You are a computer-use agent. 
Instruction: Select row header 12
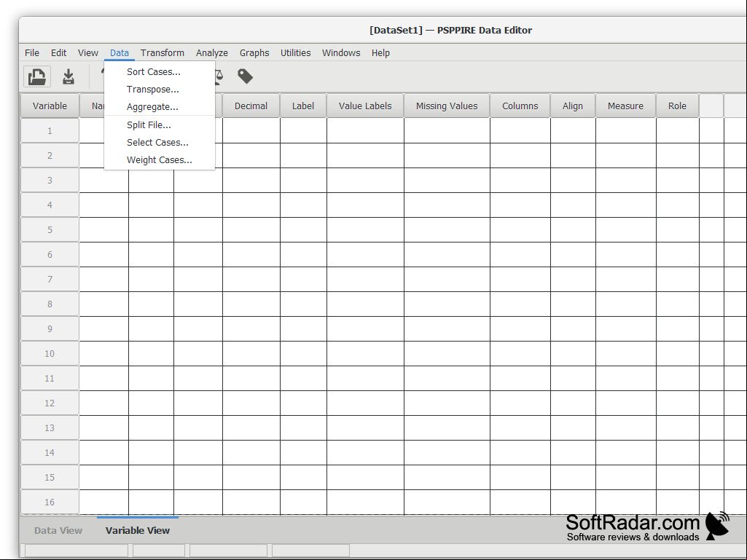pos(50,403)
